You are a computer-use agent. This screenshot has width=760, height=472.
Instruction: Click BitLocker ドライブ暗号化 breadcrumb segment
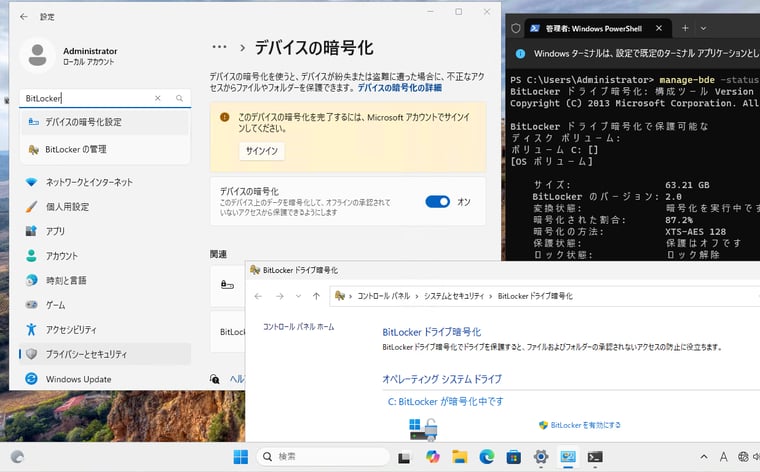tap(535, 296)
